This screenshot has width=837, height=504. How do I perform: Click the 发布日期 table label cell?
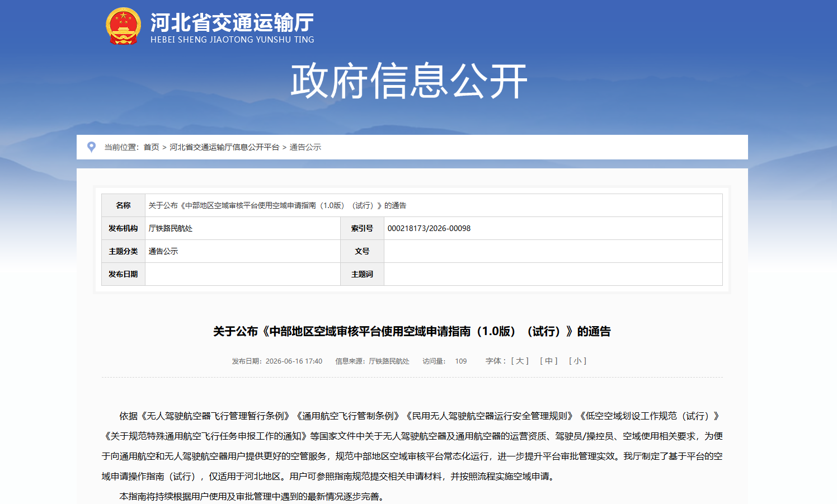click(x=123, y=274)
